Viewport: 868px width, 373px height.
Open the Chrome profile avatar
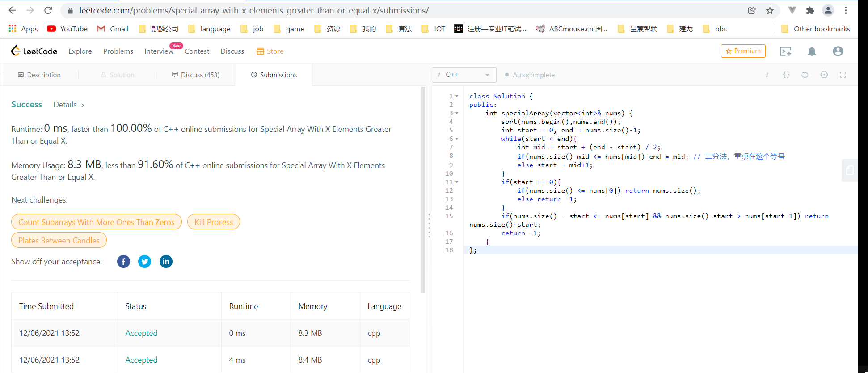click(x=828, y=10)
